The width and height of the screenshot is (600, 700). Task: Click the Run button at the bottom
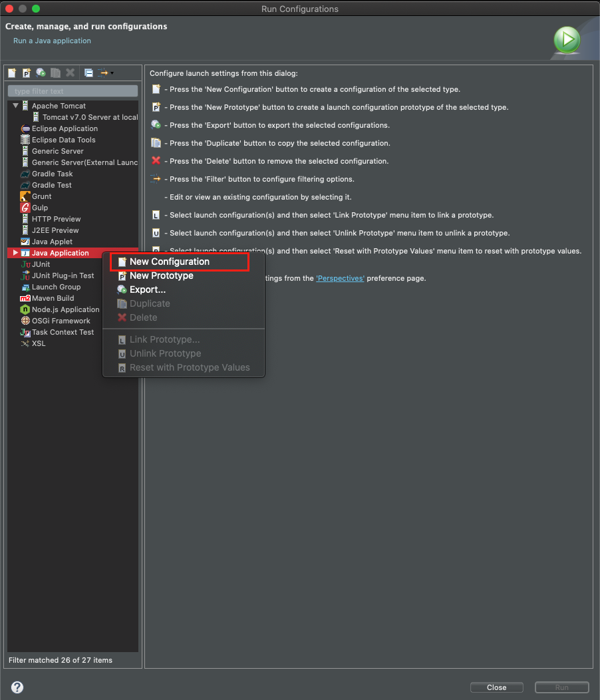tap(561, 687)
